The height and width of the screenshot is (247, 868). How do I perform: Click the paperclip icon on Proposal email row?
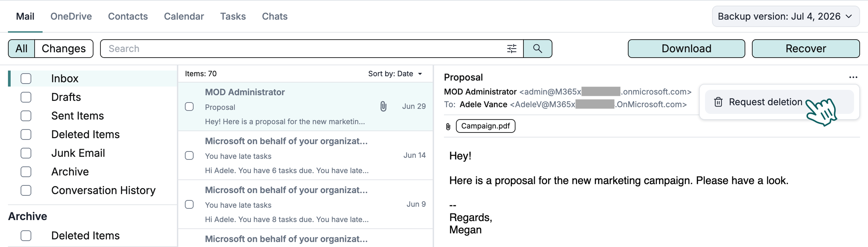[383, 106]
